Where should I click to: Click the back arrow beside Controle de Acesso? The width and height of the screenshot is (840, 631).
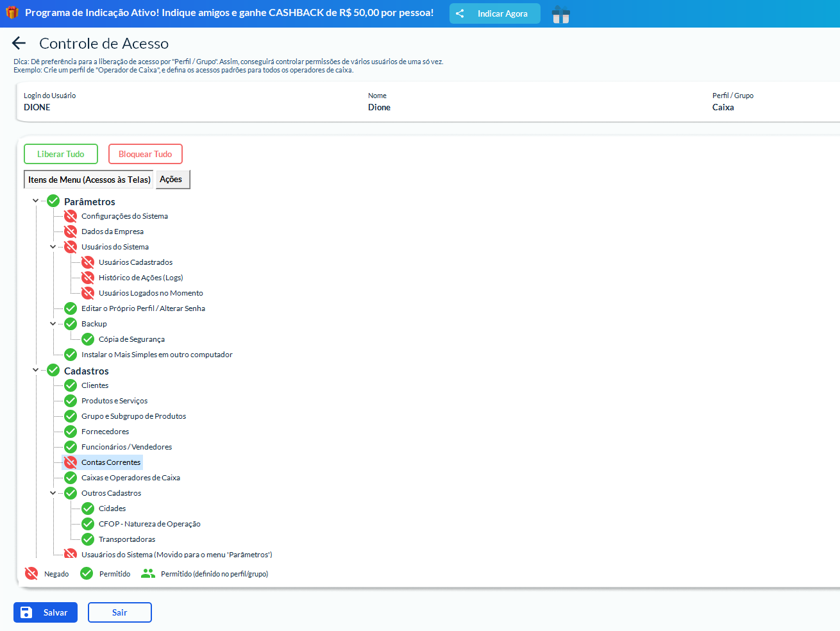coord(19,43)
